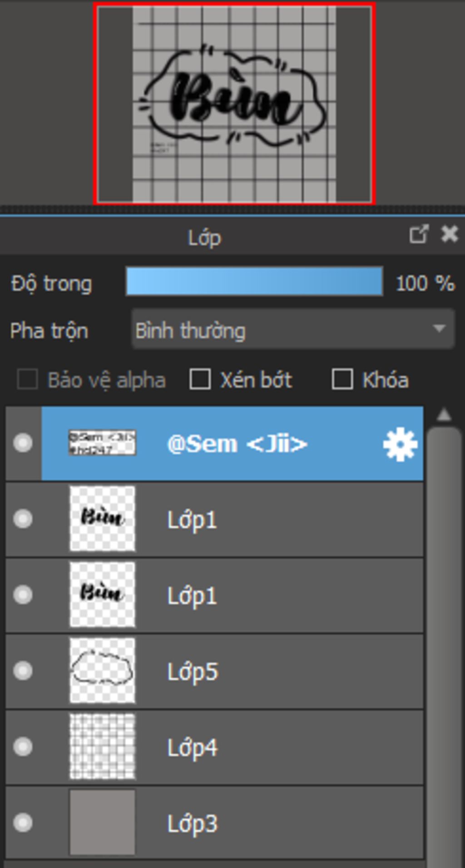Click the Lớp4 grid thumbnail
The height and width of the screenshot is (868, 465).
click(102, 747)
